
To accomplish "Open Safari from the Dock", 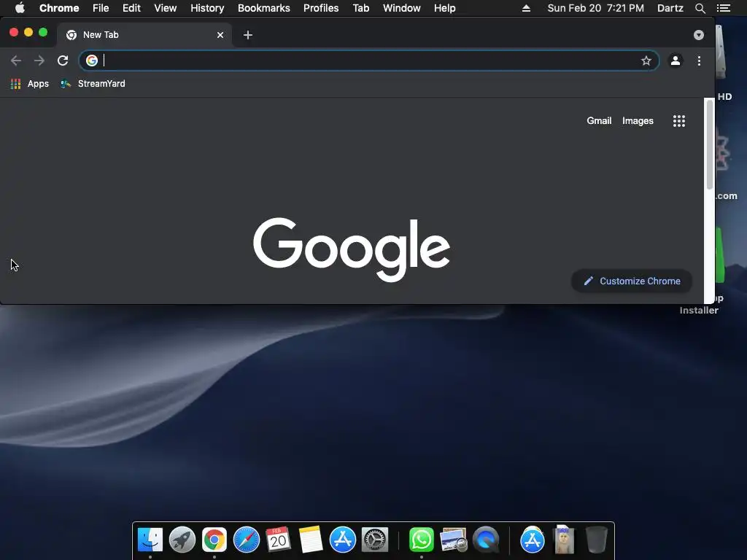I will 247,540.
